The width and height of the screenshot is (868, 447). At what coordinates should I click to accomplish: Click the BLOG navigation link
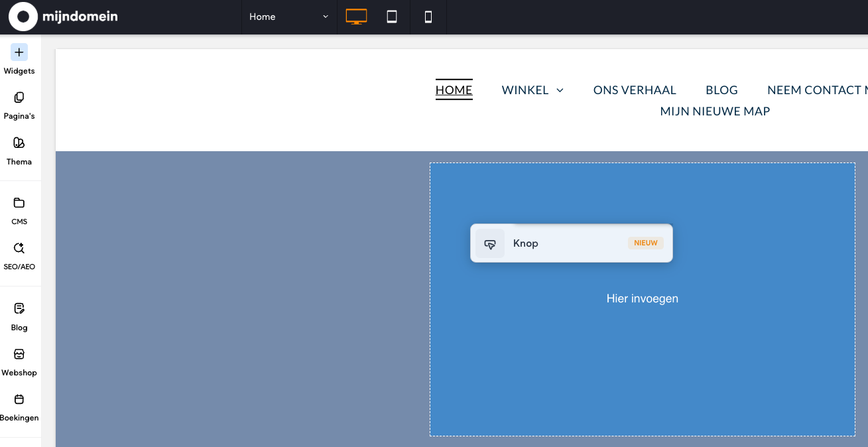tap(721, 90)
